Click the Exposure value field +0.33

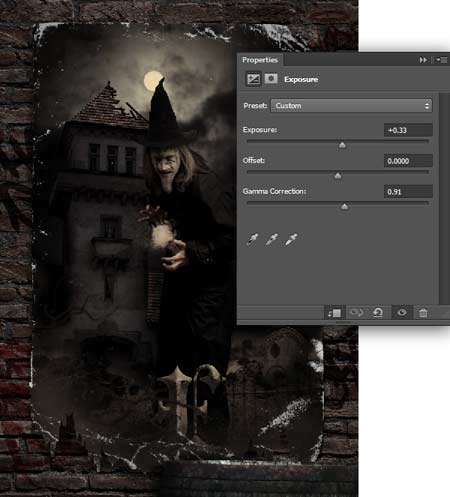click(408, 130)
